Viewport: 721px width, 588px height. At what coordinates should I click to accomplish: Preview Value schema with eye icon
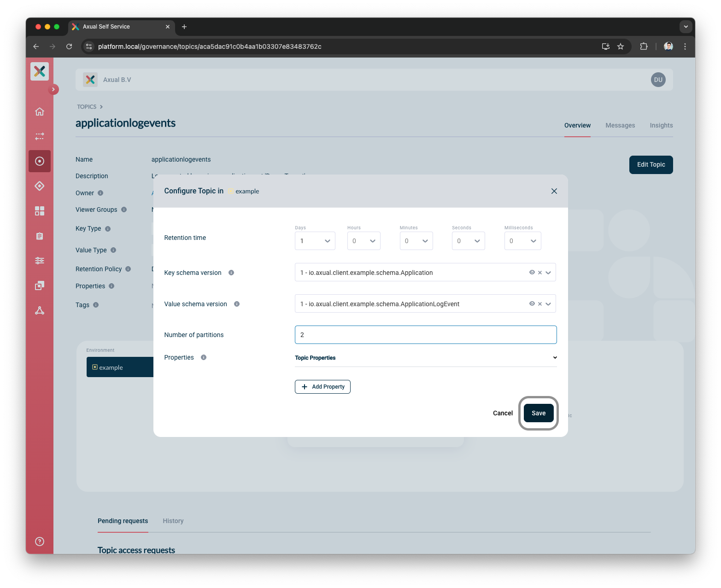coord(532,304)
